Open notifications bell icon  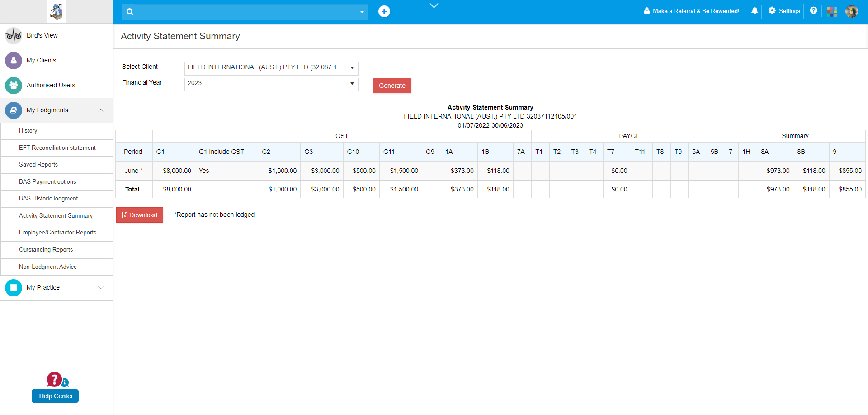point(755,11)
